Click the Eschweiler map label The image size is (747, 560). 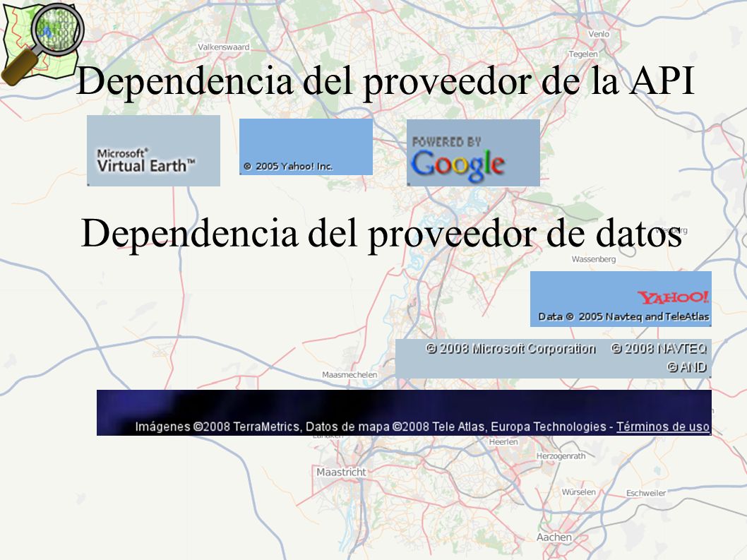click(x=646, y=494)
